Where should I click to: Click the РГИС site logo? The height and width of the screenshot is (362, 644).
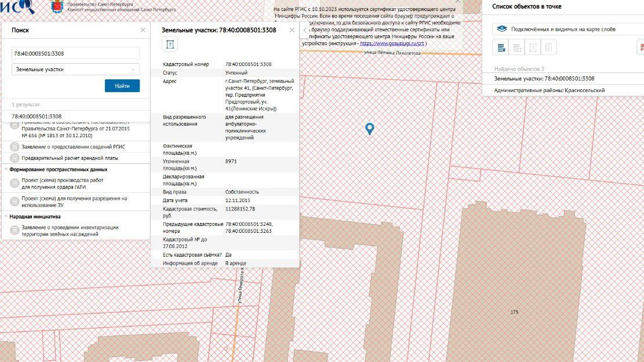(x=14, y=7)
